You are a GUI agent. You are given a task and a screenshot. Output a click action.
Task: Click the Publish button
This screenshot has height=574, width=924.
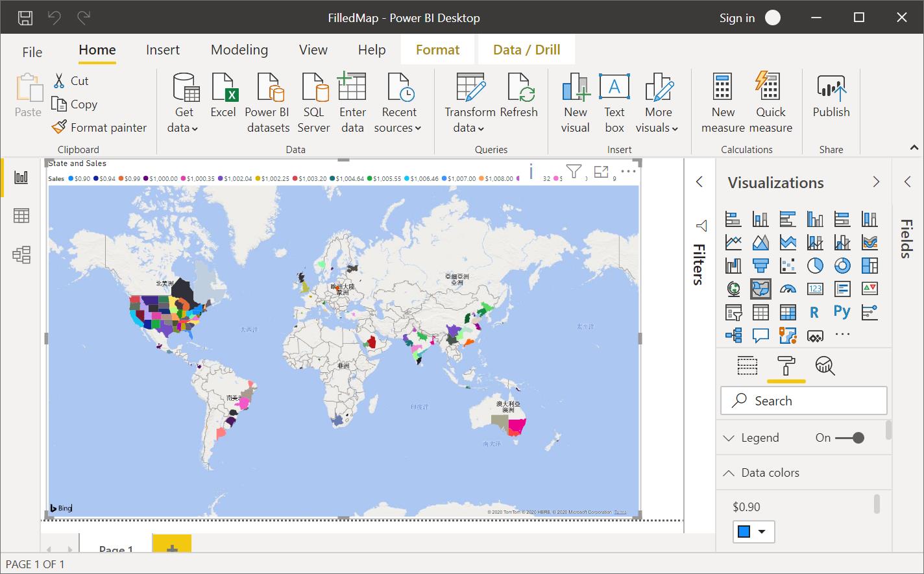tap(831, 96)
